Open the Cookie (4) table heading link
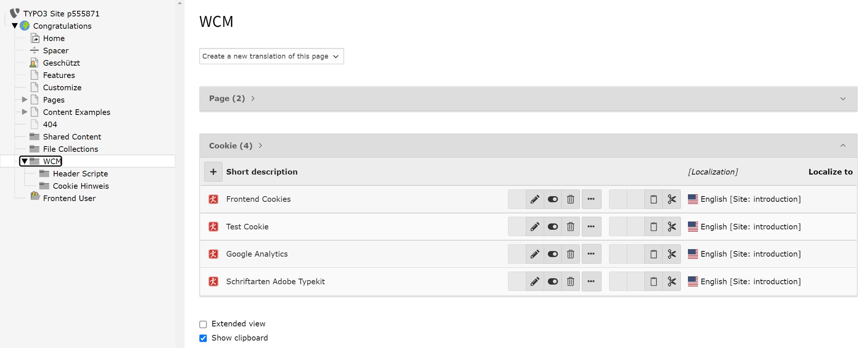Image resolution: width=868 pixels, height=348 pixels. click(x=231, y=146)
